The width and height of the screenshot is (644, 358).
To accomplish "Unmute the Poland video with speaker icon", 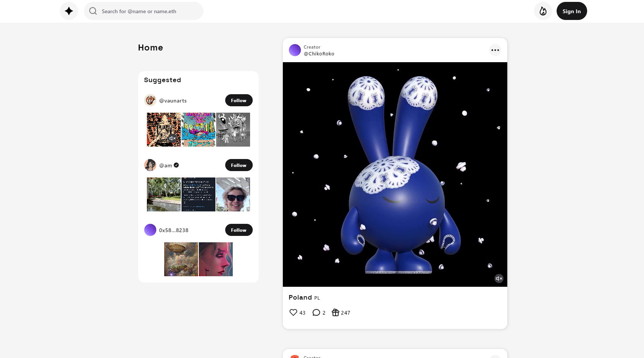I will [499, 278].
